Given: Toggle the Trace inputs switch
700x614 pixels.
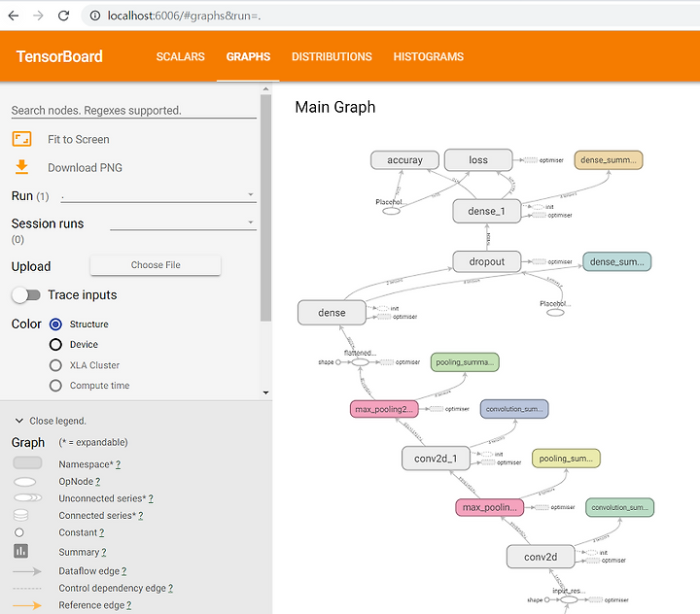Looking at the screenshot, I should tap(26, 295).
